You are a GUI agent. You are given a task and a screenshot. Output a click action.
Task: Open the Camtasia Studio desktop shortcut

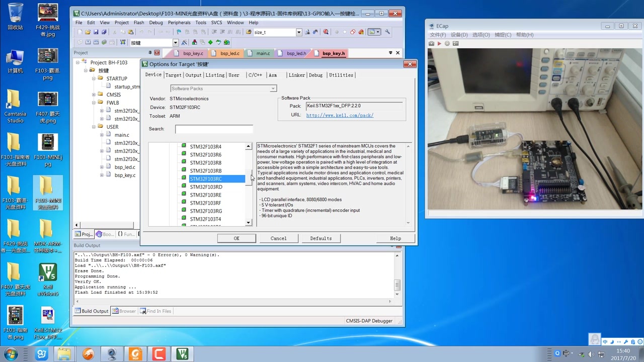pyautogui.click(x=15, y=107)
